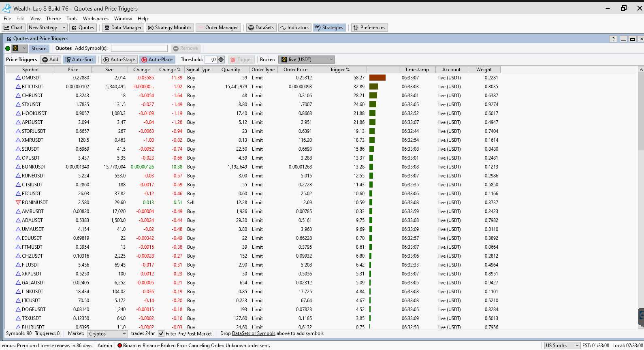Toggle the Auto-Stage option
644x350 pixels.
[x=119, y=60]
